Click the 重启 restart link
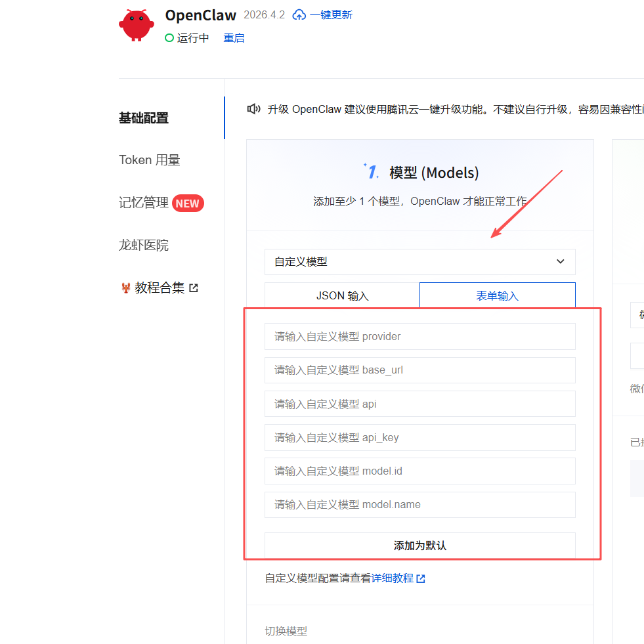644x644 pixels. click(x=234, y=38)
